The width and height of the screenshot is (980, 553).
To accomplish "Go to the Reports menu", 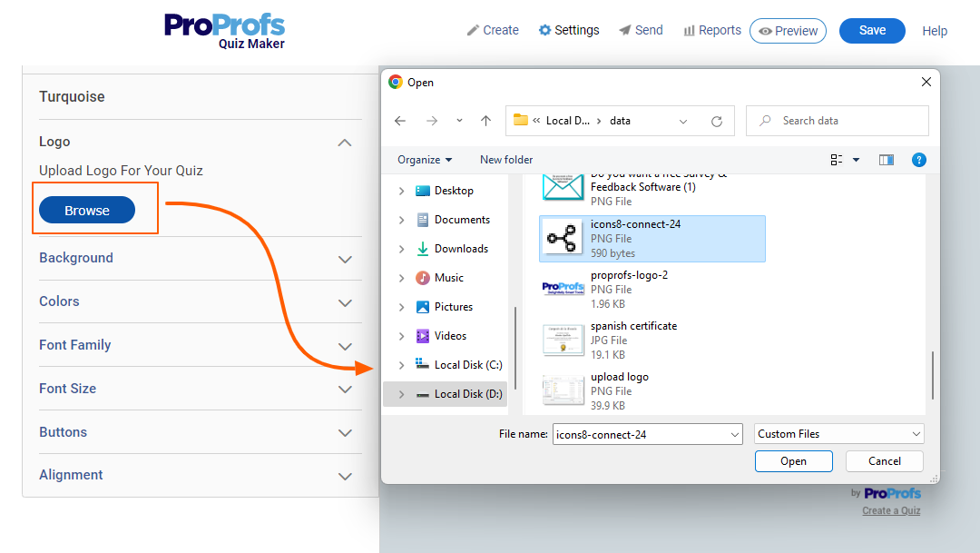I will (x=711, y=30).
